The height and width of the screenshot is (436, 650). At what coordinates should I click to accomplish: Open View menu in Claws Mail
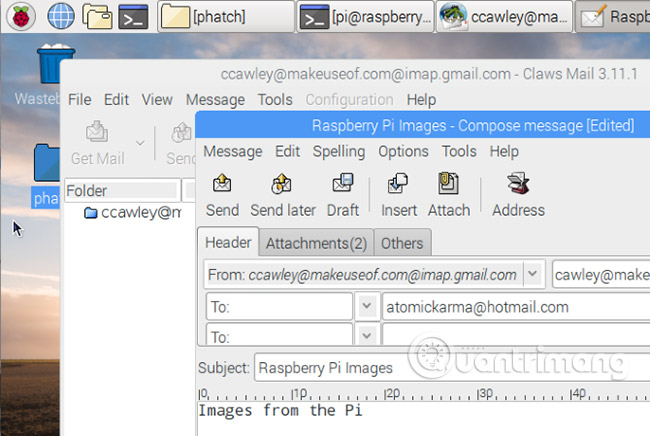157,99
